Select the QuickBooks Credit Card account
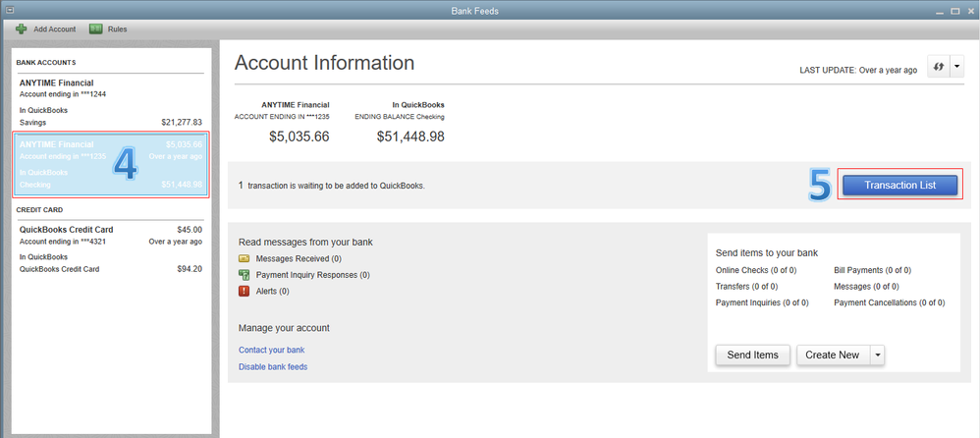The height and width of the screenshot is (438, 980). [x=110, y=248]
